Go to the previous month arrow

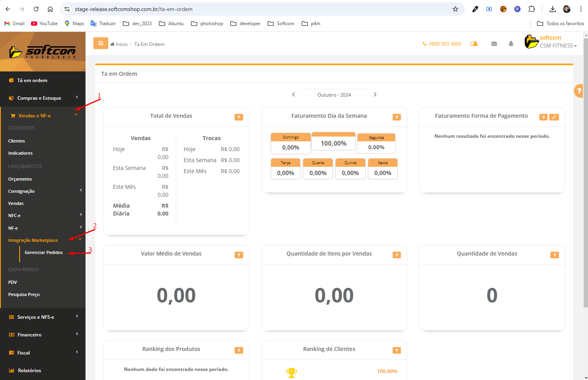[293, 95]
